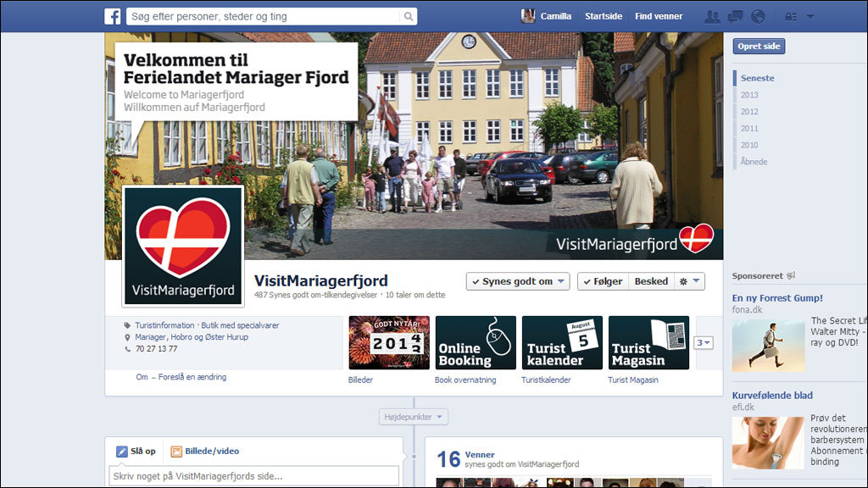Click the Walter Mitty ad image
Image resolution: width=868 pixels, height=488 pixels.
[768, 346]
